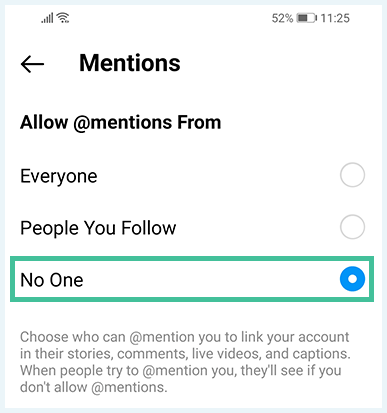Tap the Wi-Fi status icon
The width and height of the screenshot is (387, 413).
coord(63,18)
